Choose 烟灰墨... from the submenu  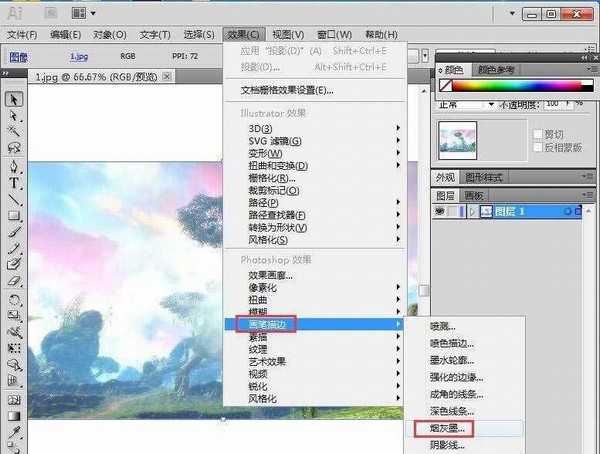pos(449,428)
